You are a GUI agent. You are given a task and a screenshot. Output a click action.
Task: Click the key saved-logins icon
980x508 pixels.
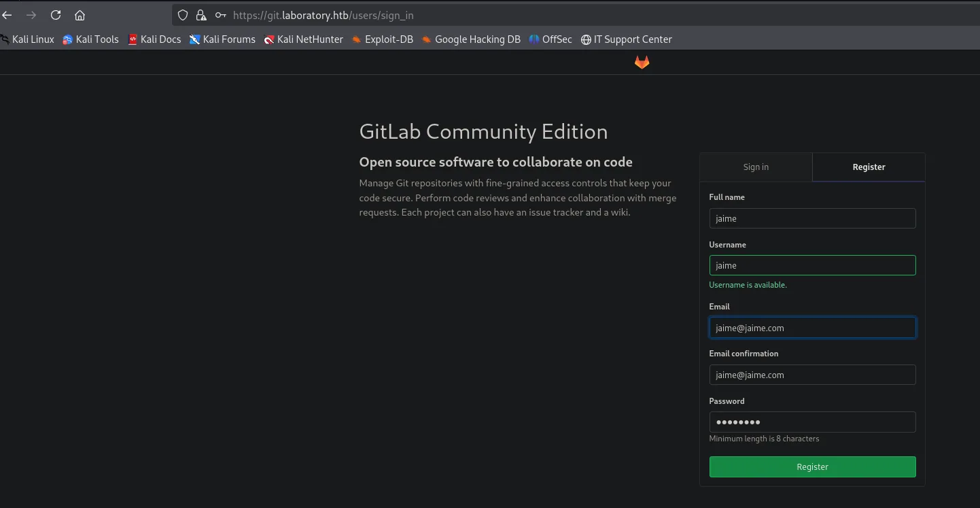[x=220, y=15]
